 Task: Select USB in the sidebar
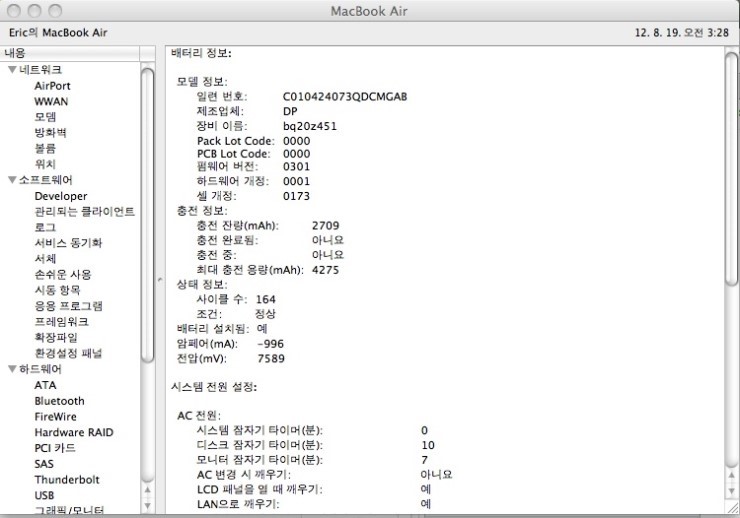point(44,495)
